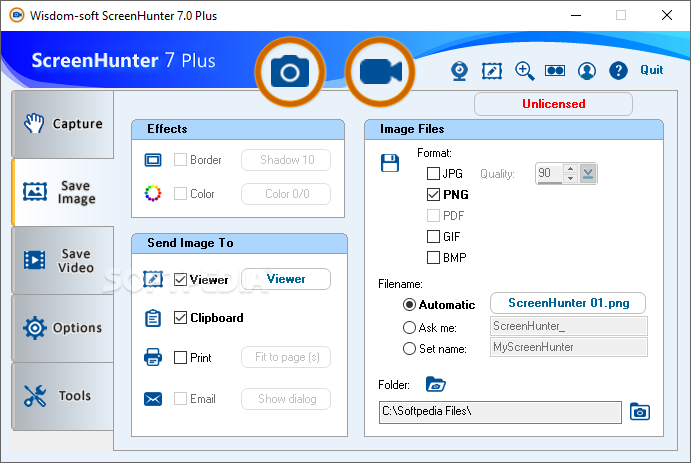Click the Viewer button

coord(286,279)
